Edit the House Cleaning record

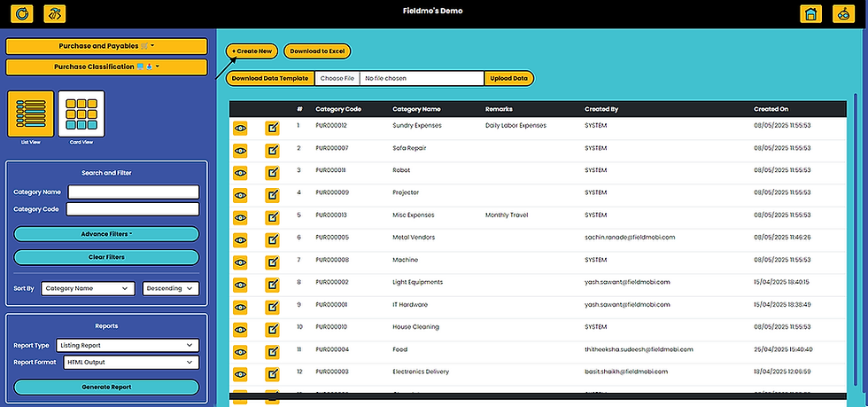[273, 329]
